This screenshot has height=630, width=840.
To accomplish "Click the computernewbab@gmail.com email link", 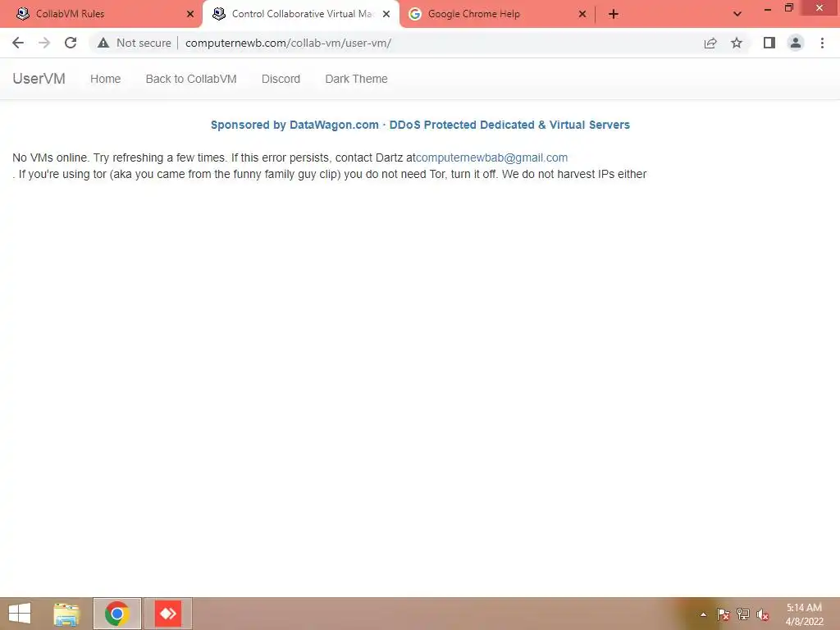I will [x=492, y=157].
